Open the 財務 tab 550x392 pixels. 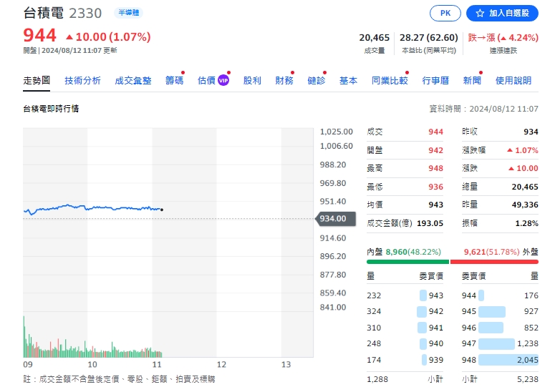pos(284,81)
